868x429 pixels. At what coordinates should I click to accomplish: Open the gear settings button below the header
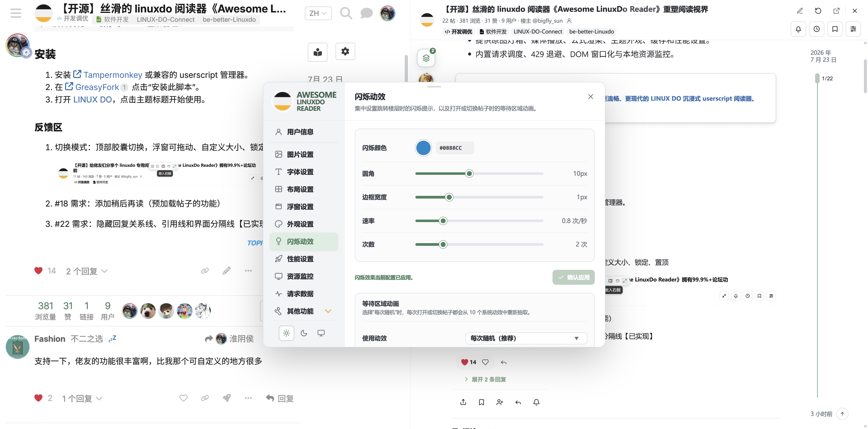pyautogui.click(x=345, y=51)
